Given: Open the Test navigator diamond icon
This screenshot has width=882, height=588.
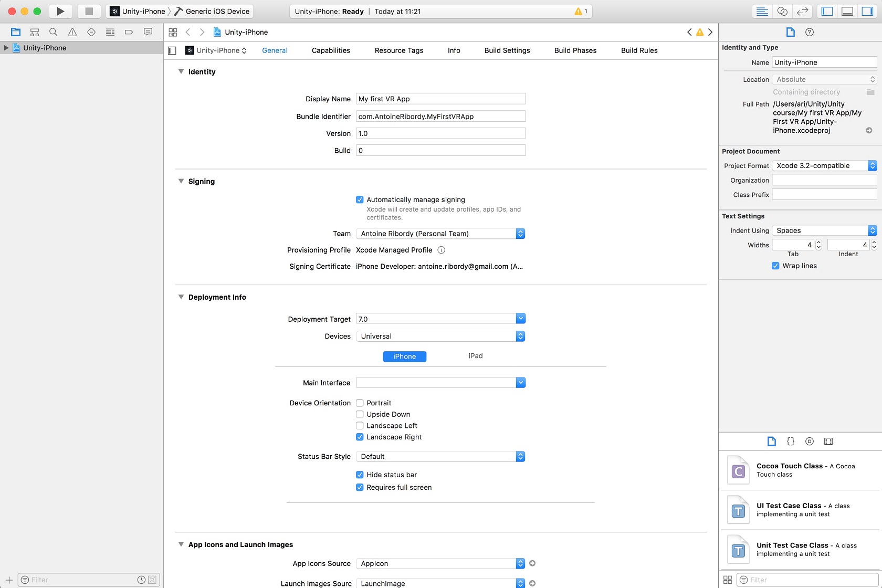Looking at the screenshot, I should 91,32.
